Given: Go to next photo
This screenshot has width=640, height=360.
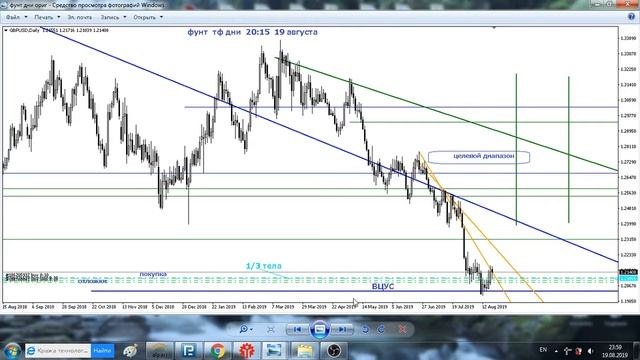Looking at the screenshot, I should 342,329.
